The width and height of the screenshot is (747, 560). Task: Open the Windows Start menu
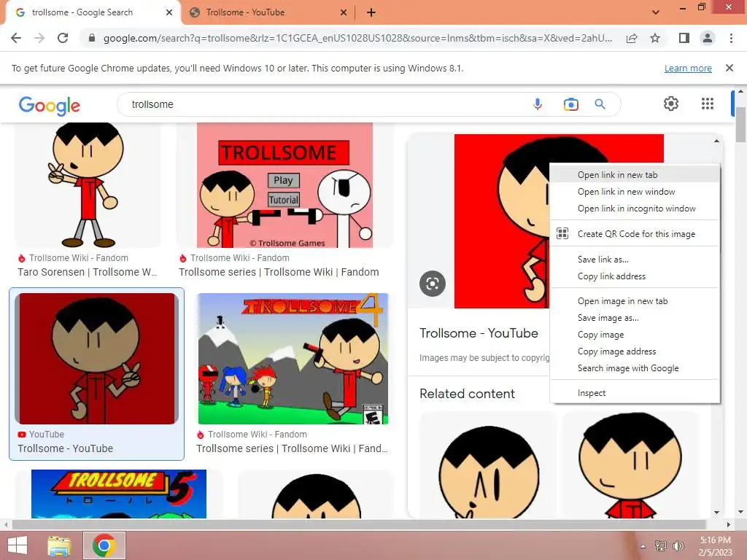click(x=18, y=545)
